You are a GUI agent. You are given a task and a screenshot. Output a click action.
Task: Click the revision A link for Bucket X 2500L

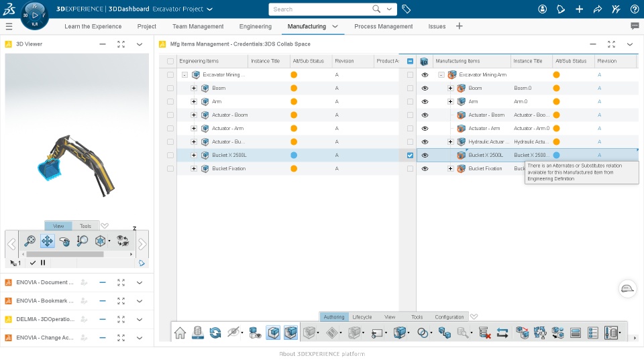[599, 155]
